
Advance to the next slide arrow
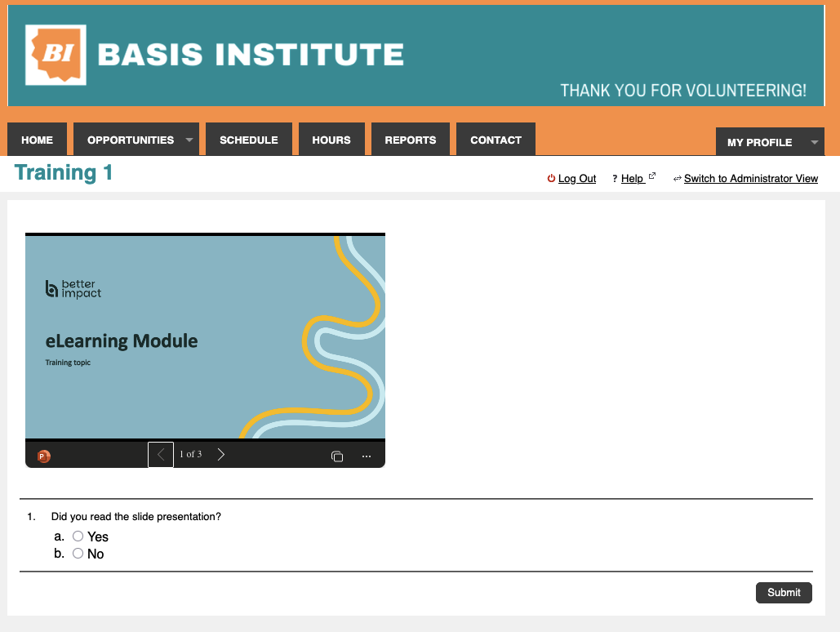click(x=221, y=455)
